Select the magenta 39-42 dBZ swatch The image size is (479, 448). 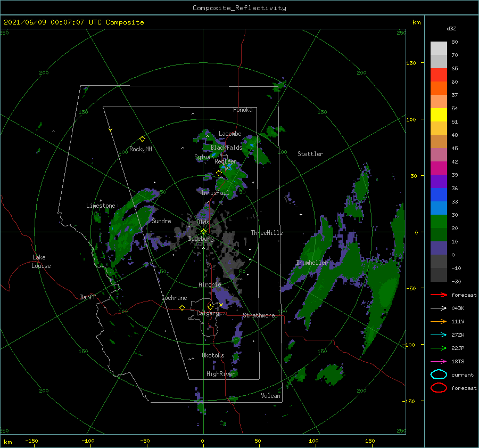[x=439, y=168]
